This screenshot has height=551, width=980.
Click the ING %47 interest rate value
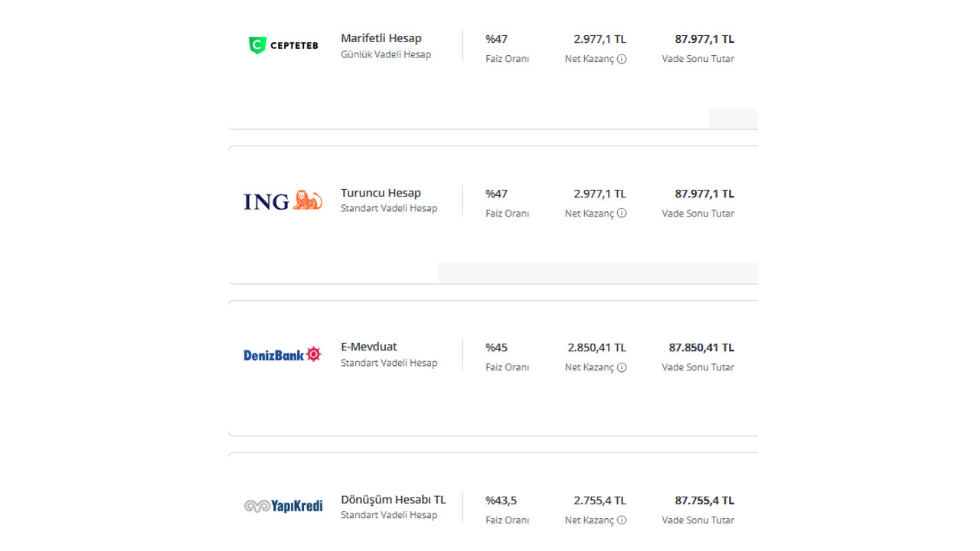tap(496, 194)
